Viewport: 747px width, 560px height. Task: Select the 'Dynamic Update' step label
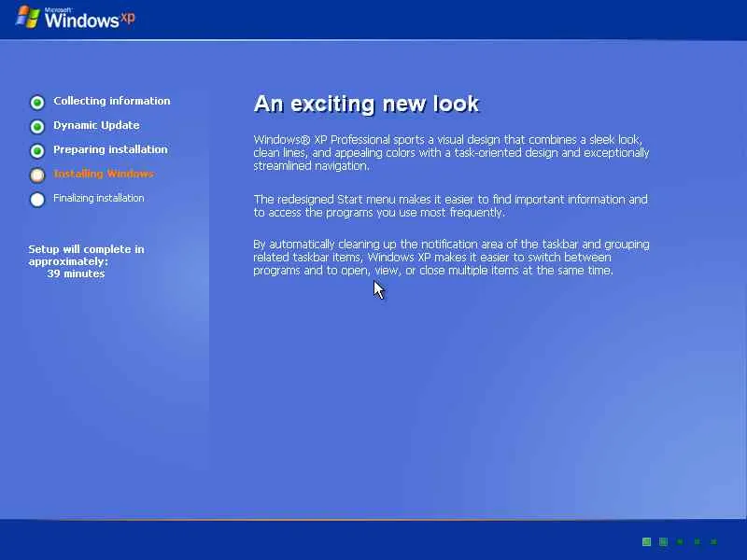pos(96,125)
